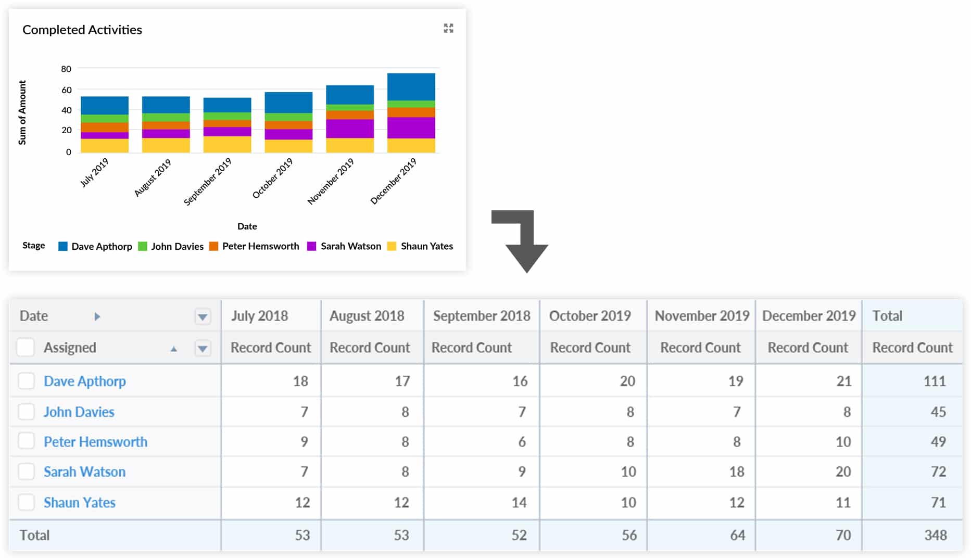The height and width of the screenshot is (560, 971).
Task: Click the Shaun Yates link in table
Action: coord(79,502)
